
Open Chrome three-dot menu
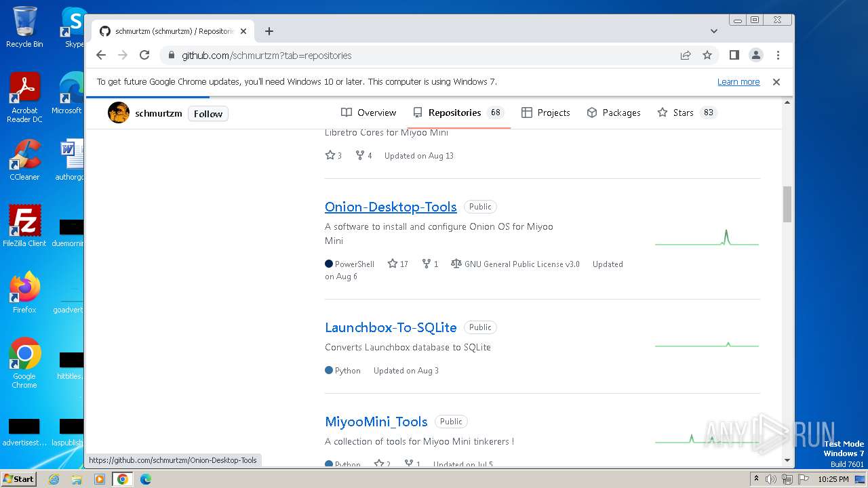pyautogui.click(x=778, y=55)
